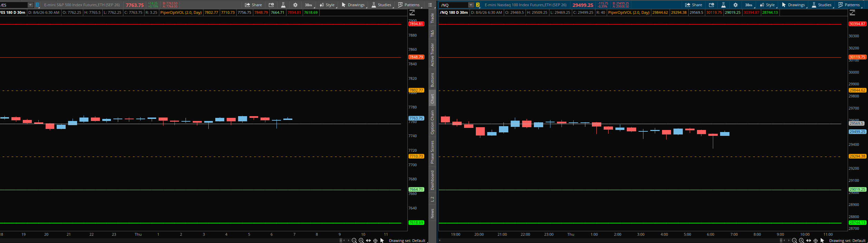
Task: Click the zoom out magnifier under /NQ chart
Action: tap(794, 241)
